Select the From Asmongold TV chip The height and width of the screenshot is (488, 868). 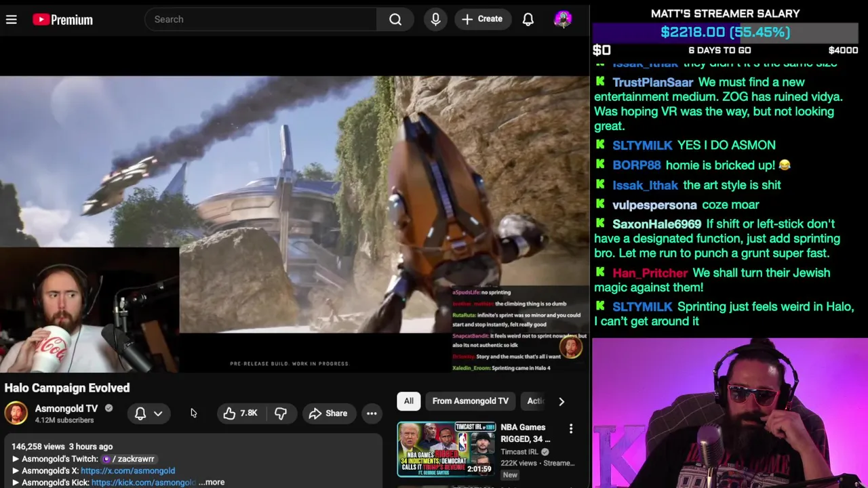coord(471,401)
